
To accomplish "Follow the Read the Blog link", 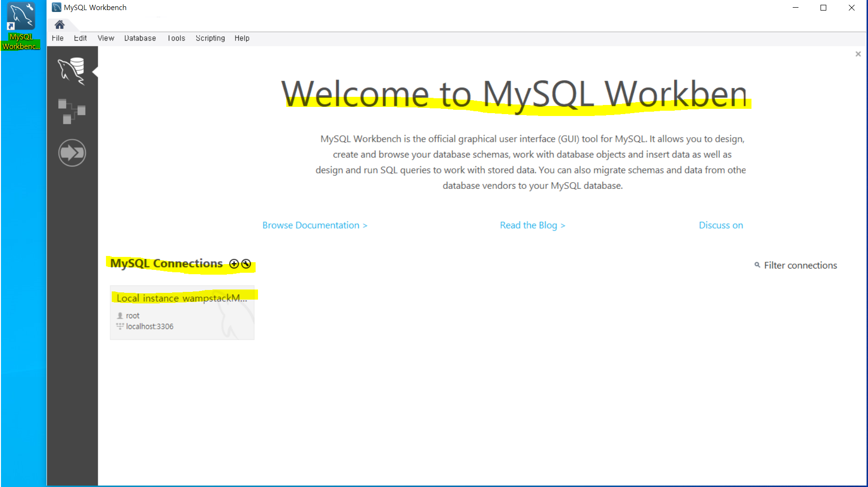I will coord(532,225).
